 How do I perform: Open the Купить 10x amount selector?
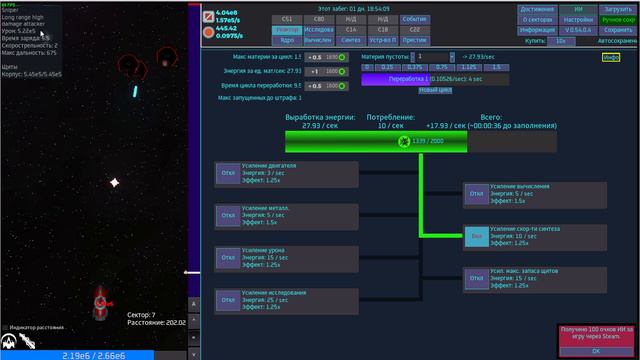(x=561, y=41)
